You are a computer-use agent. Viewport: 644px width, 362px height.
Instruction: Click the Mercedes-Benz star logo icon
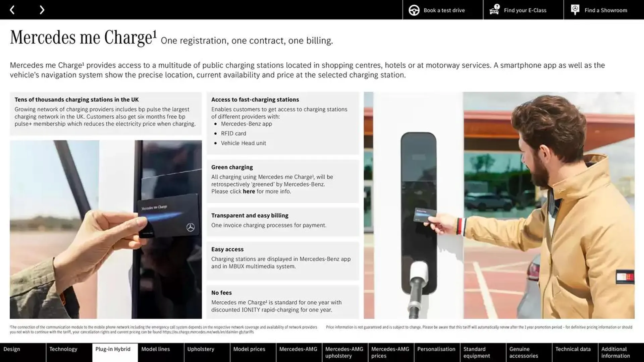(190, 227)
